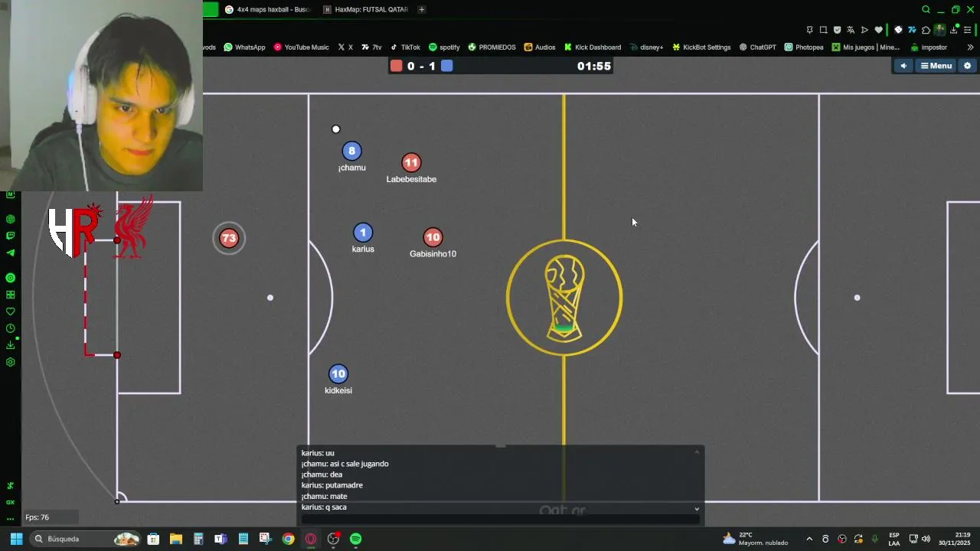Open the weather widget showing 22°C
Image resolution: width=980 pixels, height=551 pixels.
[755, 539]
